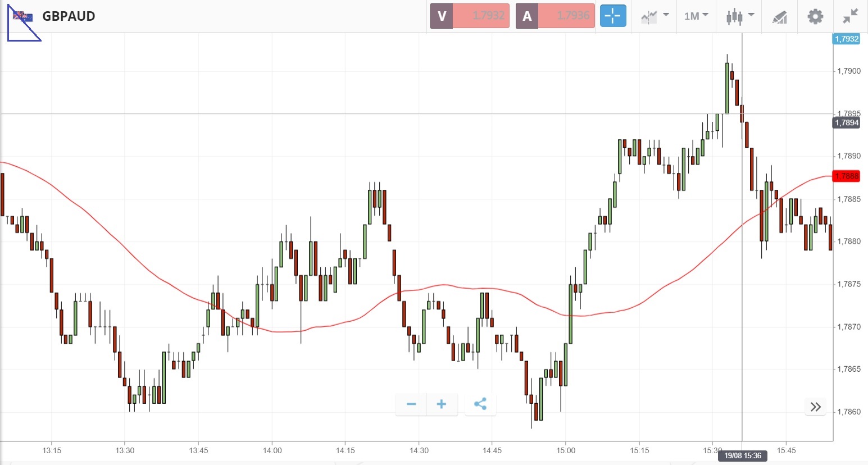Click the buy (A) price 1,7936 button
Viewport: 868px width, 465px height.
pyautogui.click(x=555, y=16)
